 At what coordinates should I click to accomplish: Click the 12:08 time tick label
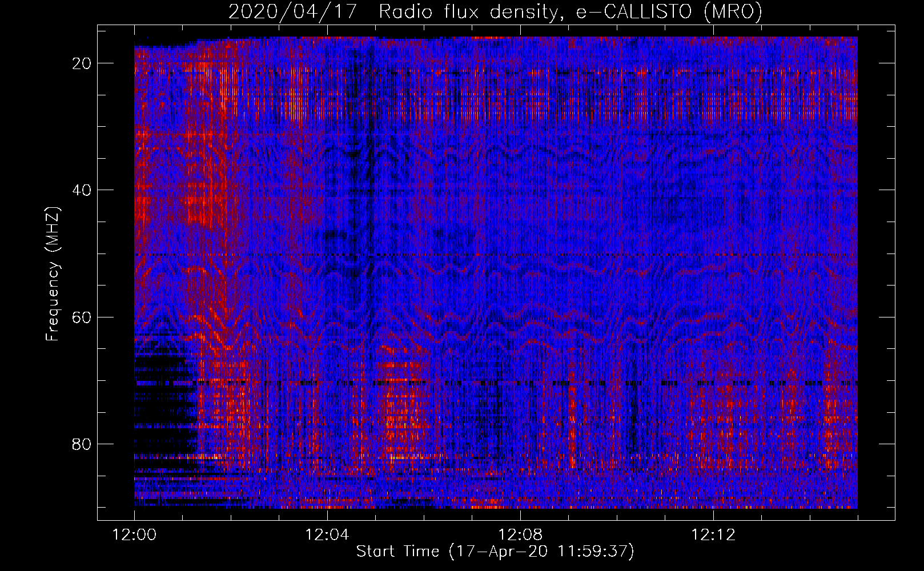pyautogui.click(x=520, y=535)
